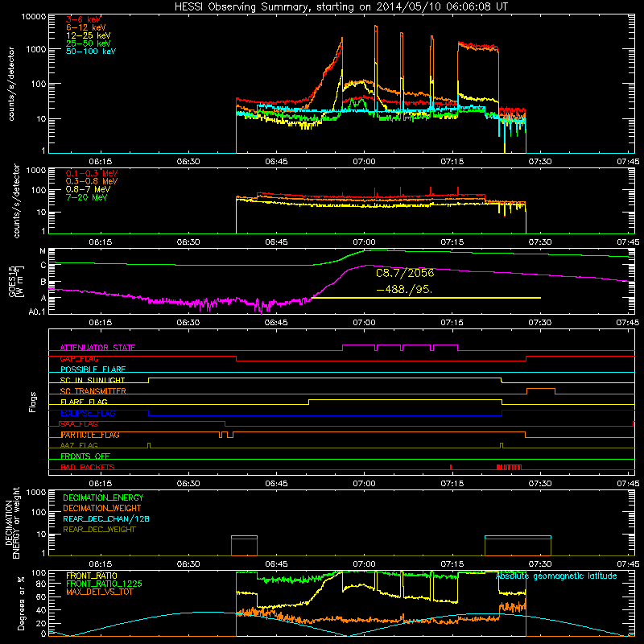Select the 3-6 keV legend label
This screenshot has width=644, height=644.
(x=83, y=19)
